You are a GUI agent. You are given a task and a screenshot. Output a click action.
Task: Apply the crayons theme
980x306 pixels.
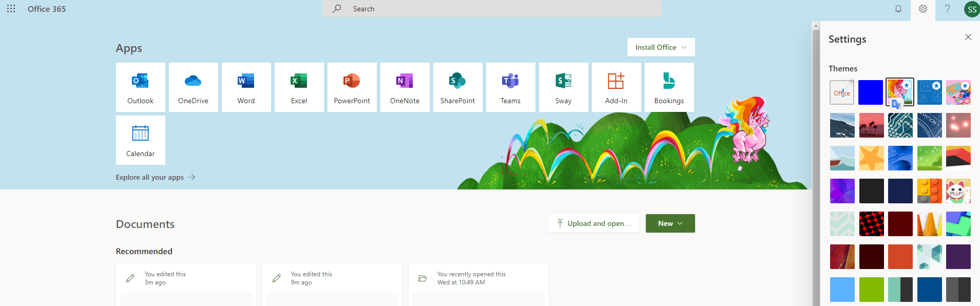930,224
